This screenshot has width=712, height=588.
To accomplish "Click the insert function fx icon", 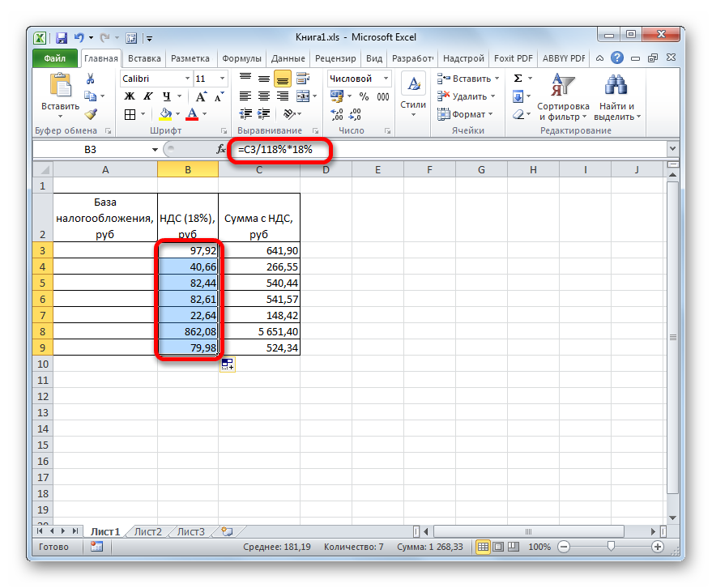I will (x=221, y=150).
